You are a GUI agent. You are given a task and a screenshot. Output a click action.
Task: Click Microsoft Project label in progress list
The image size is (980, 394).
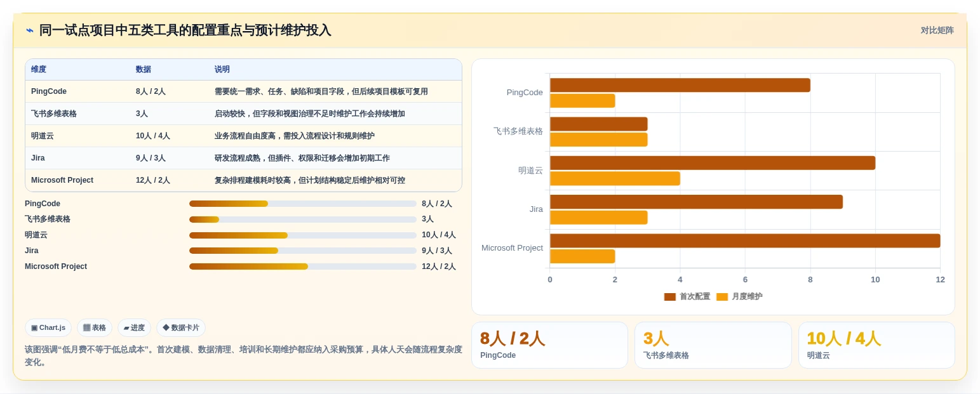56,266
